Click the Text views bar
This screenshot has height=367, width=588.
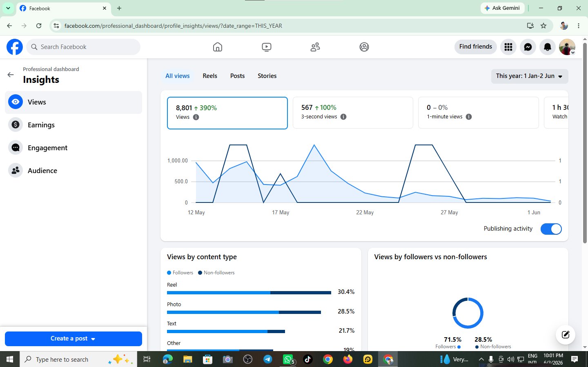click(226, 331)
